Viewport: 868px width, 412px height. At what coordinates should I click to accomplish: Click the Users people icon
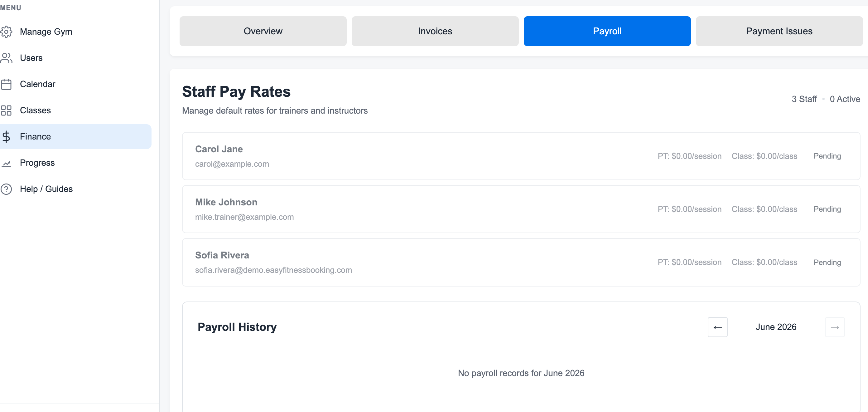pos(6,58)
